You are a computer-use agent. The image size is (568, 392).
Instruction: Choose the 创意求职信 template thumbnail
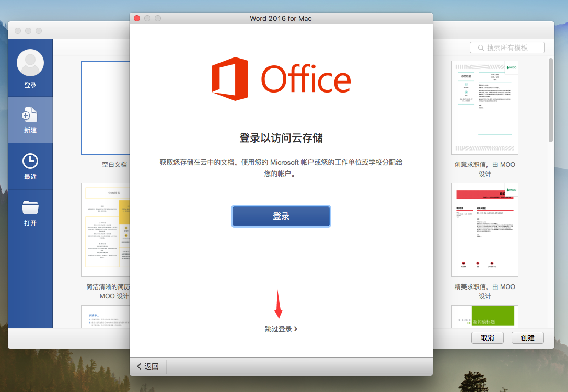point(485,108)
